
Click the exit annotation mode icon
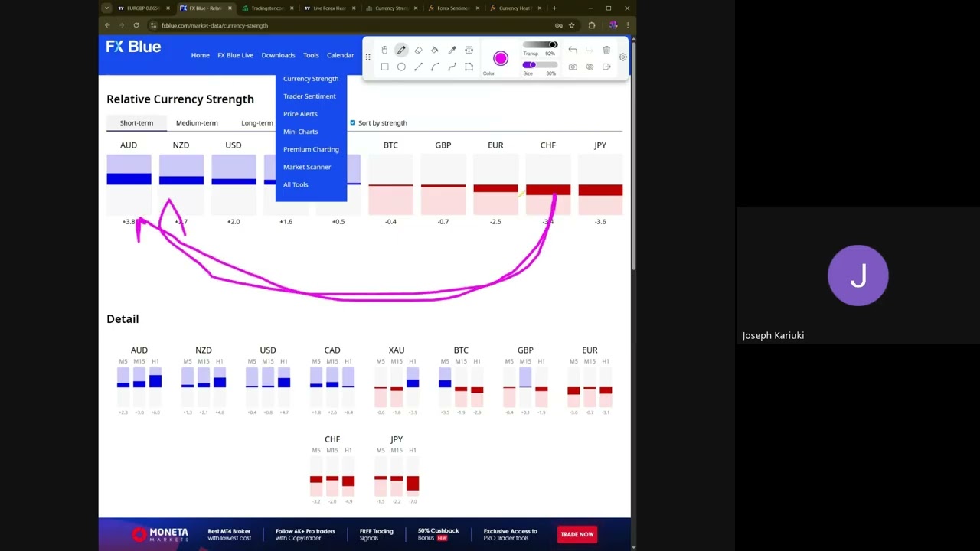click(x=606, y=67)
